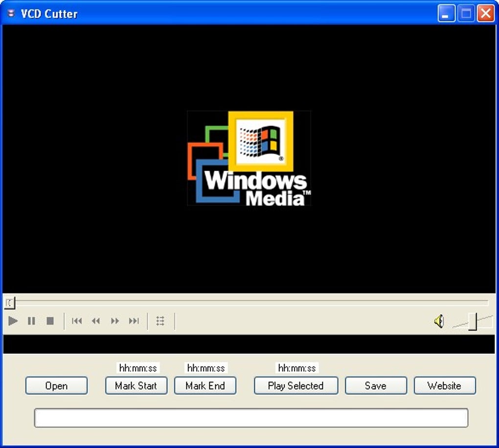The image size is (499, 448).
Task: Minimize the VCD Cutter window
Action: 446,13
